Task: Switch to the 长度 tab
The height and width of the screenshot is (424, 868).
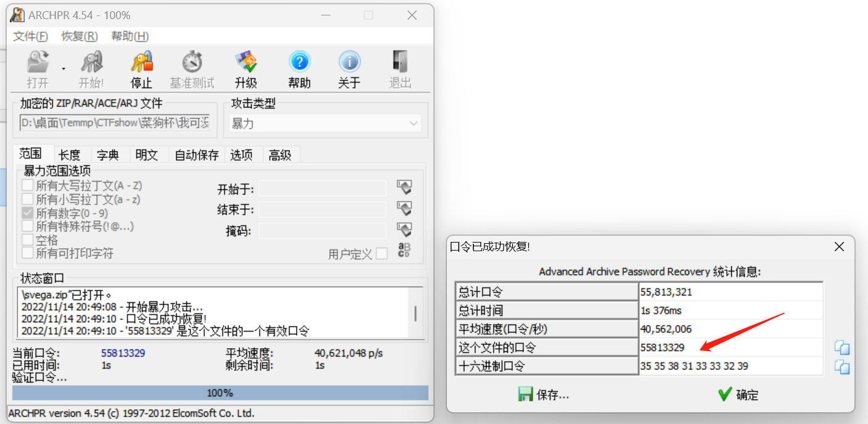Action: click(70, 155)
